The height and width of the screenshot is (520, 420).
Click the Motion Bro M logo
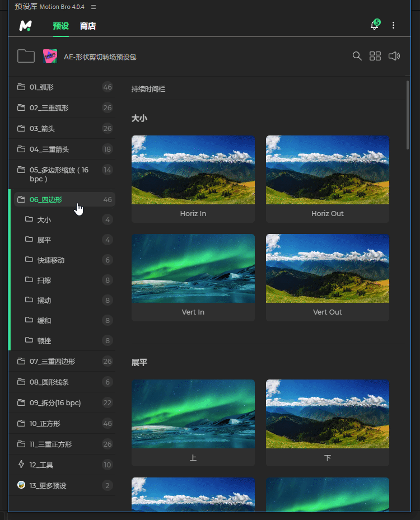tap(26, 26)
